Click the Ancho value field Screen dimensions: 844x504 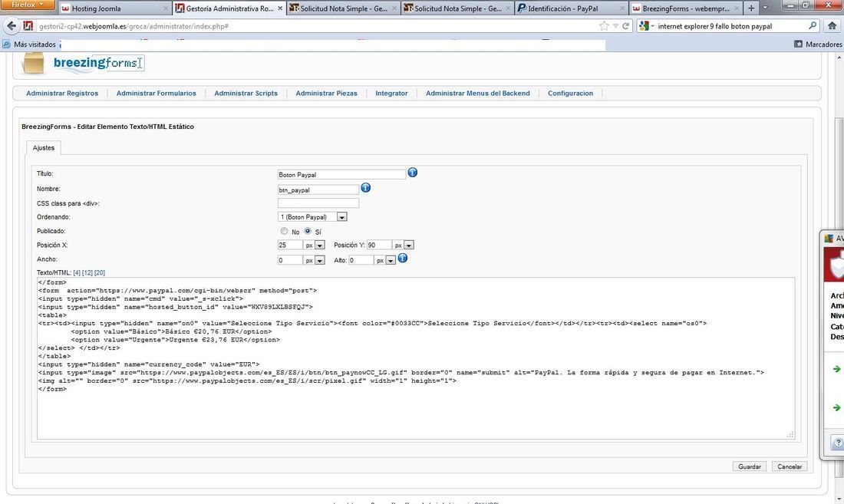click(x=290, y=260)
